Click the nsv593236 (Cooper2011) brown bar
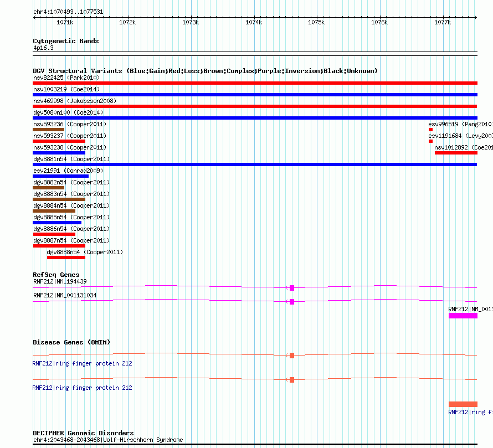 [x=48, y=130]
